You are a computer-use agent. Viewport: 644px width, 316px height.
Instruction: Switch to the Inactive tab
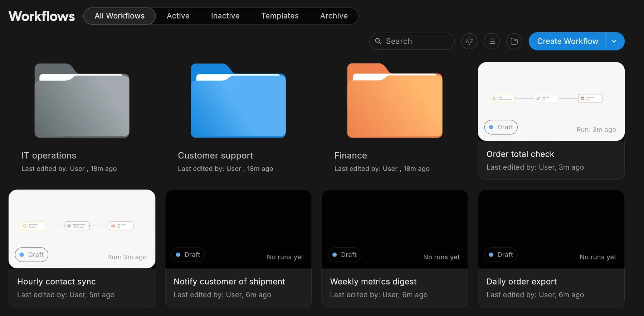tap(225, 16)
